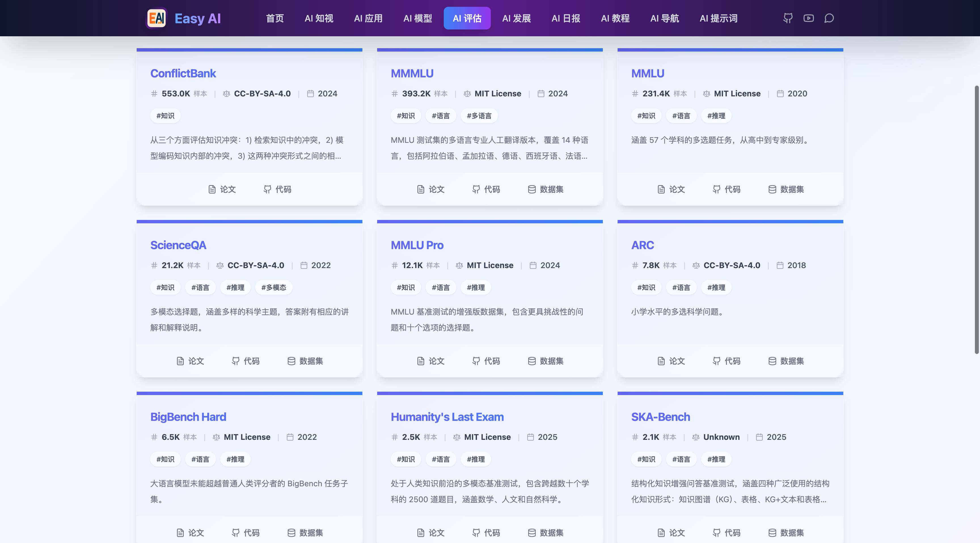Open GitHub icon in header
The height and width of the screenshot is (543, 980).
(788, 18)
